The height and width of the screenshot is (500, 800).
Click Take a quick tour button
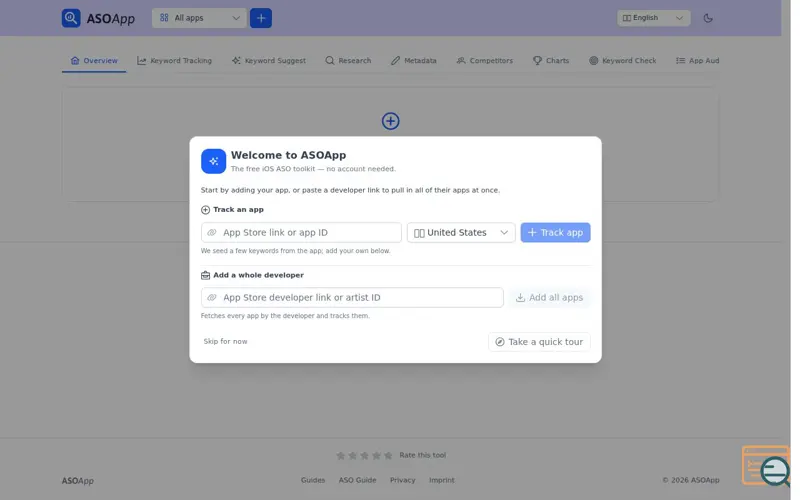(x=539, y=342)
